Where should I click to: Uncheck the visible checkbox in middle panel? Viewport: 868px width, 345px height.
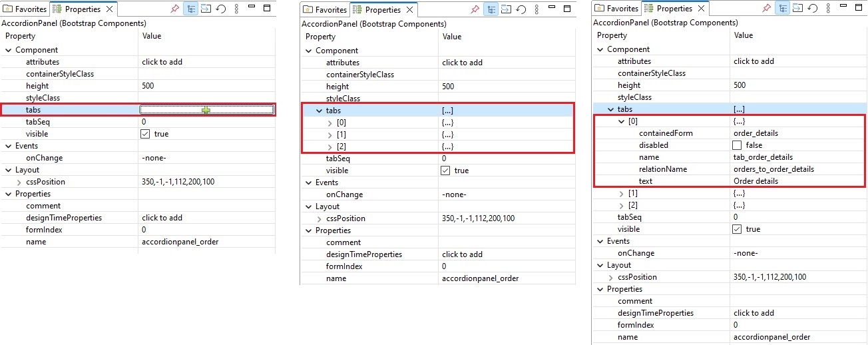tap(446, 171)
